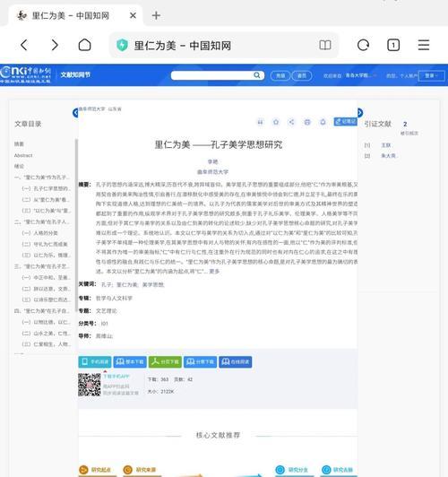This screenshot has height=477, width=448.
Task: Open the new tab plus button
Action: (156, 15)
